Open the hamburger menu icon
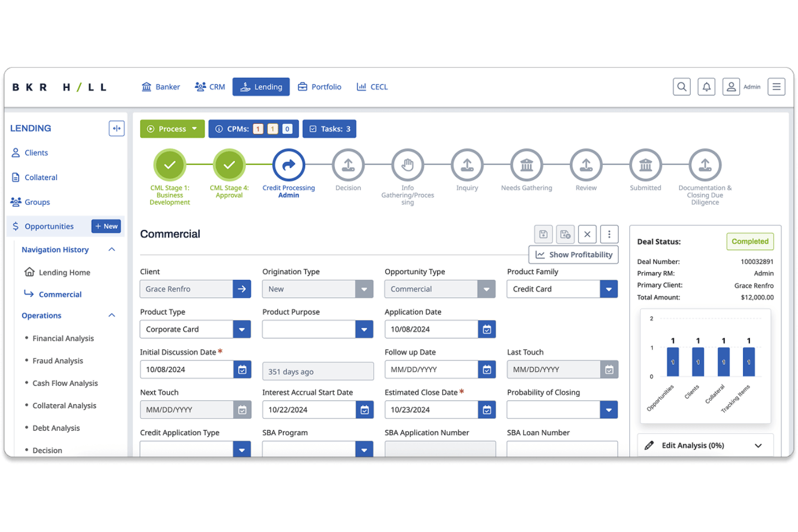Screen dimensions: 798x532 point(776,87)
